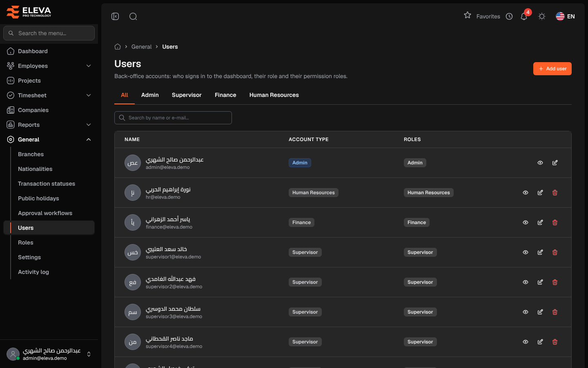This screenshot has width=588, height=368.
Task: Delete the finance@eleva.demo user
Action: [555, 222]
